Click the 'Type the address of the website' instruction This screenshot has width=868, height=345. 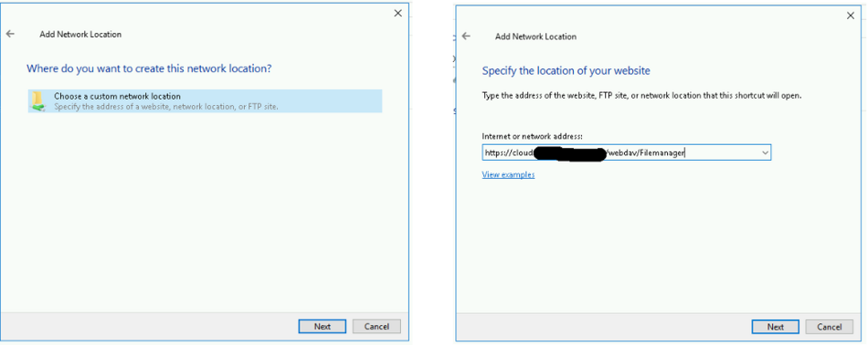tap(642, 95)
